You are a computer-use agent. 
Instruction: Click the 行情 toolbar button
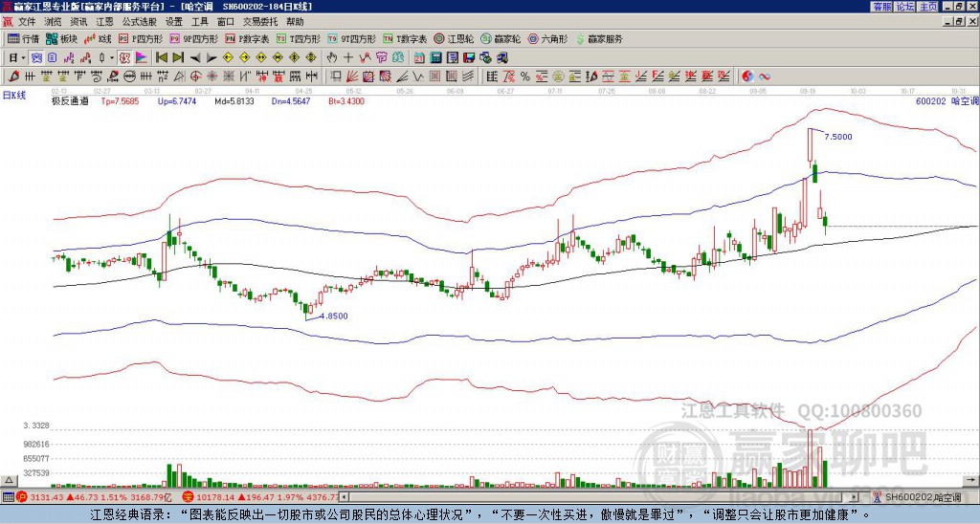tap(23, 38)
